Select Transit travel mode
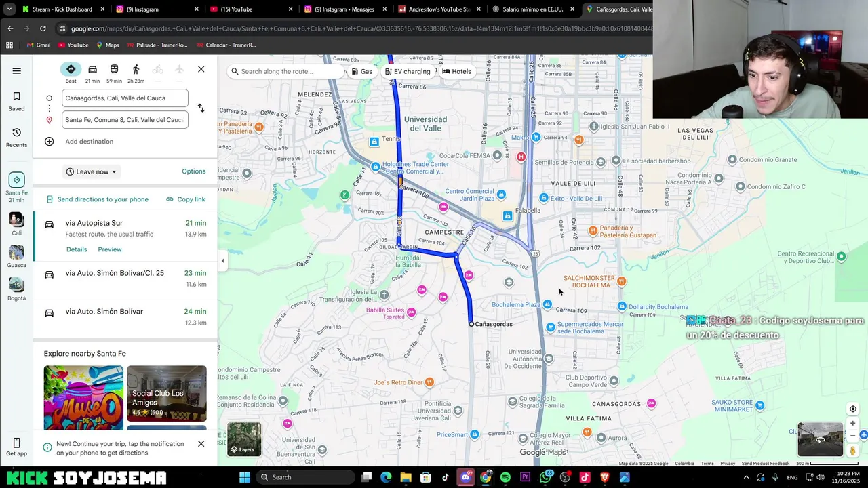 [x=114, y=73]
